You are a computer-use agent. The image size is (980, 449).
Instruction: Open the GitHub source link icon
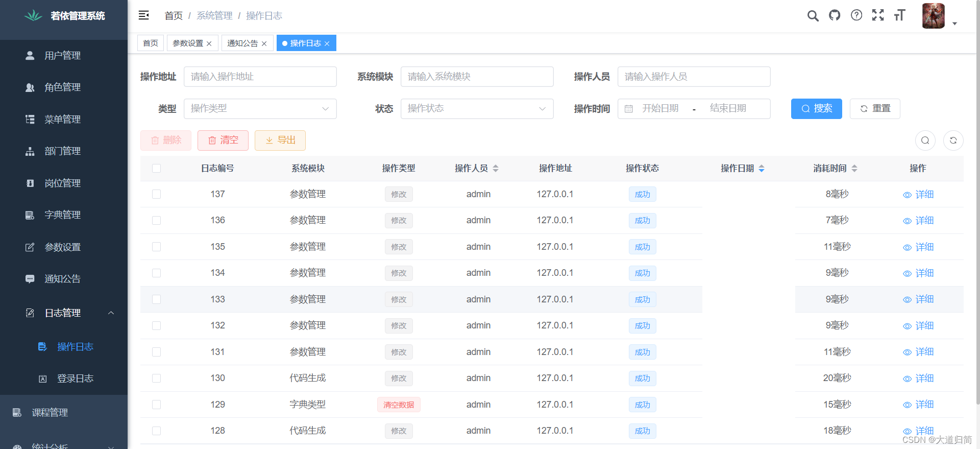[x=835, y=15]
